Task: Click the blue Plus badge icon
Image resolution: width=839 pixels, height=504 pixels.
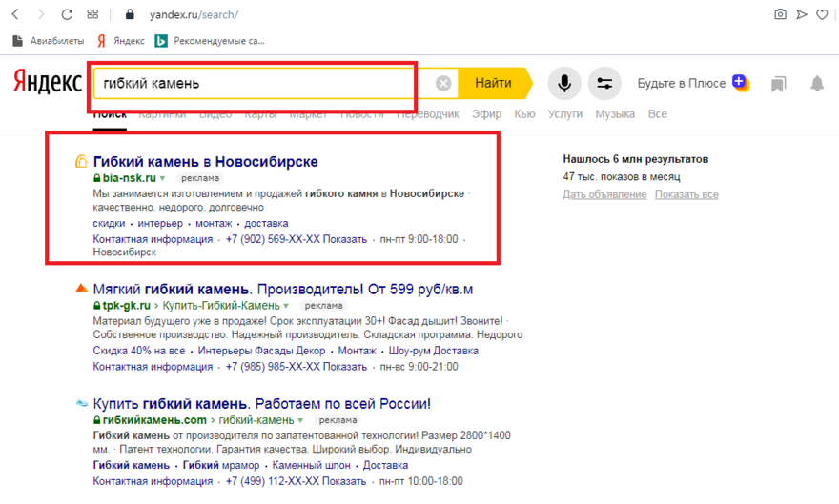Action: 741,83
